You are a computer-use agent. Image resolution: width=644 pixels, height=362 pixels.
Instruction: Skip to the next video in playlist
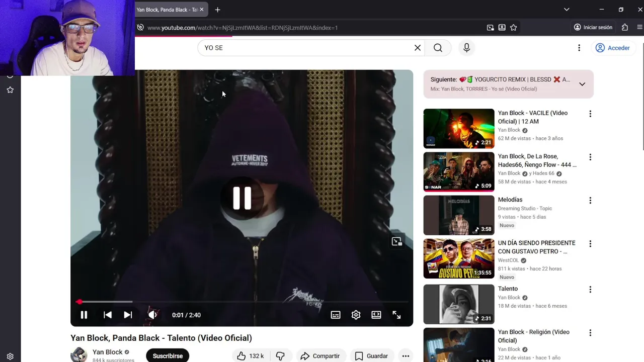point(128,315)
